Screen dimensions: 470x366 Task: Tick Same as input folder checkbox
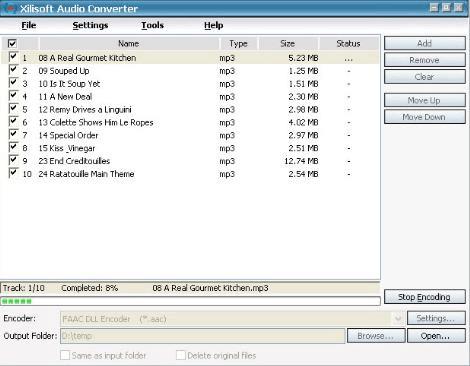tap(65, 355)
